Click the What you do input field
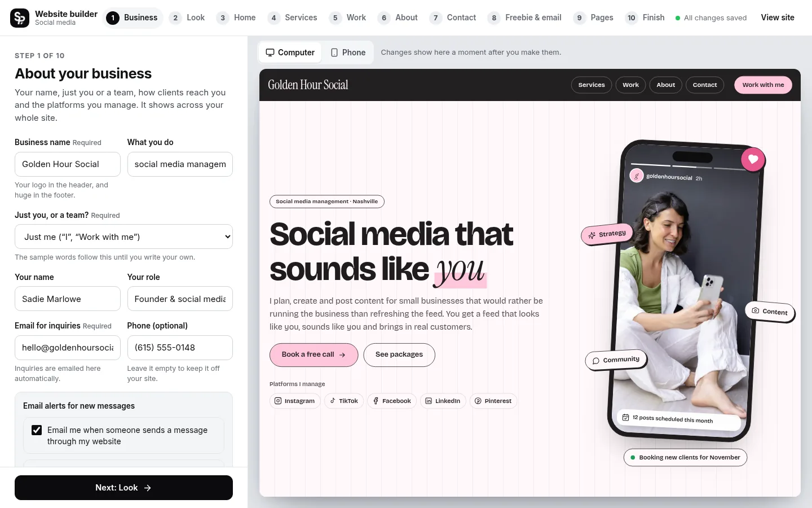The height and width of the screenshot is (508, 812). [x=180, y=164]
